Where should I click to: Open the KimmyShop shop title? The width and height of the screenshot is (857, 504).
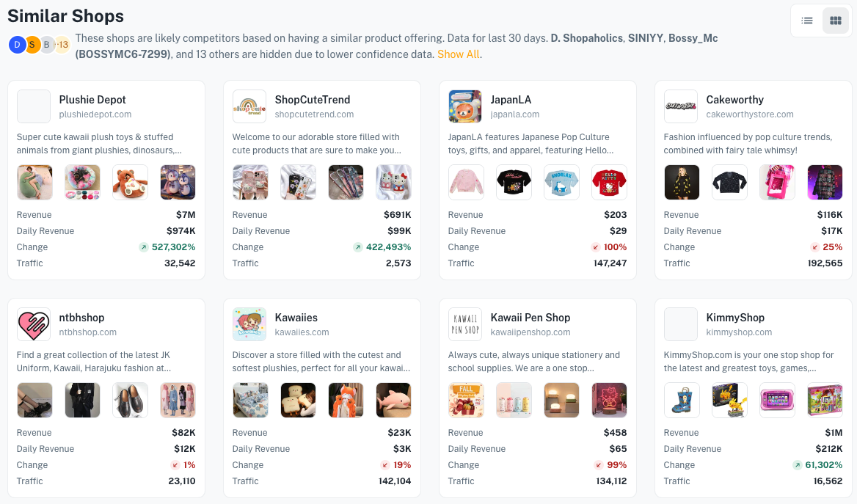[x=735, y=318]
